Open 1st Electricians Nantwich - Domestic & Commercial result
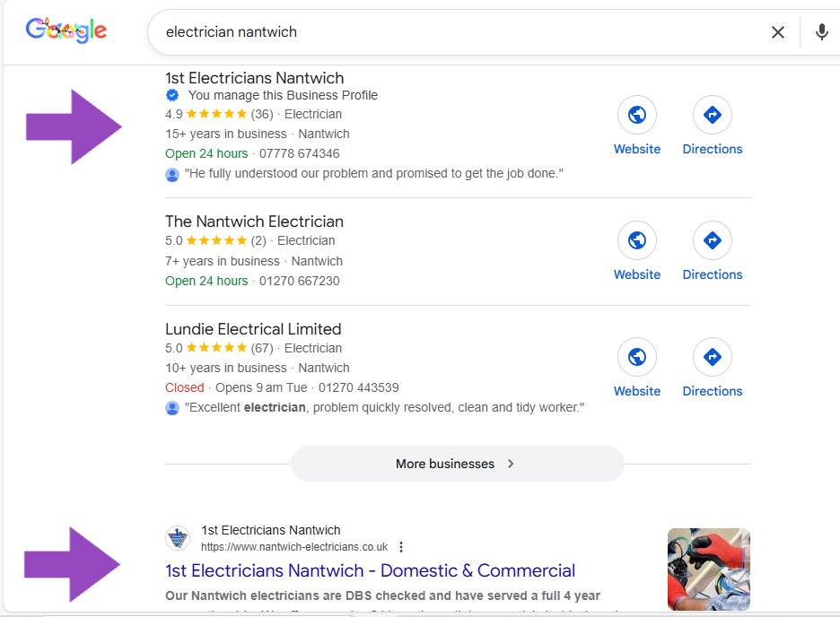The height and width of the screenshot is (617, 840). coord(370,570)
